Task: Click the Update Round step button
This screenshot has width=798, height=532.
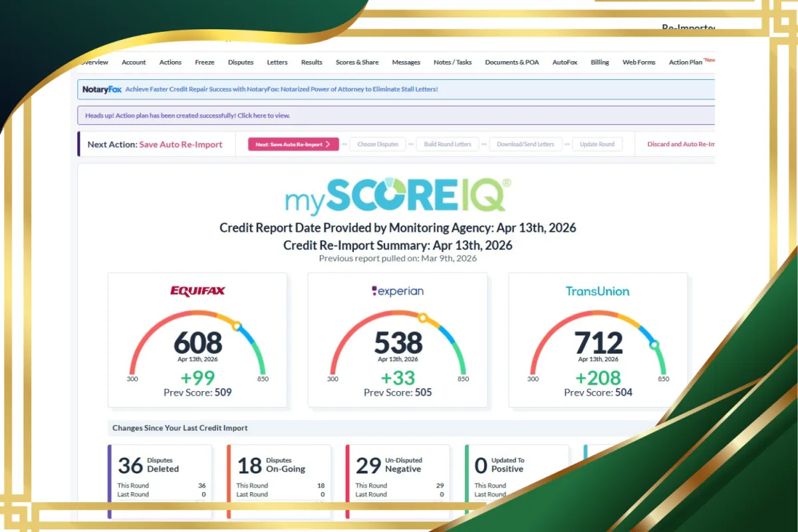Action: point(597,144)
